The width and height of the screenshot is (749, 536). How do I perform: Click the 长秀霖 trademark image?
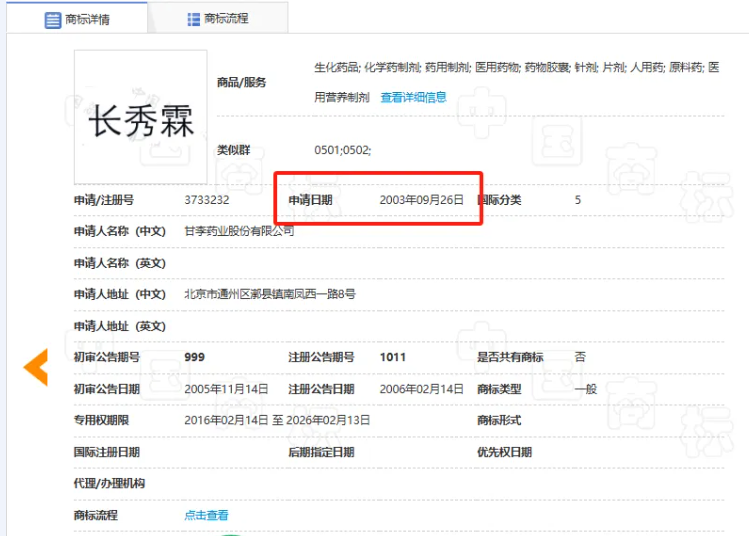tap(140, 116)
